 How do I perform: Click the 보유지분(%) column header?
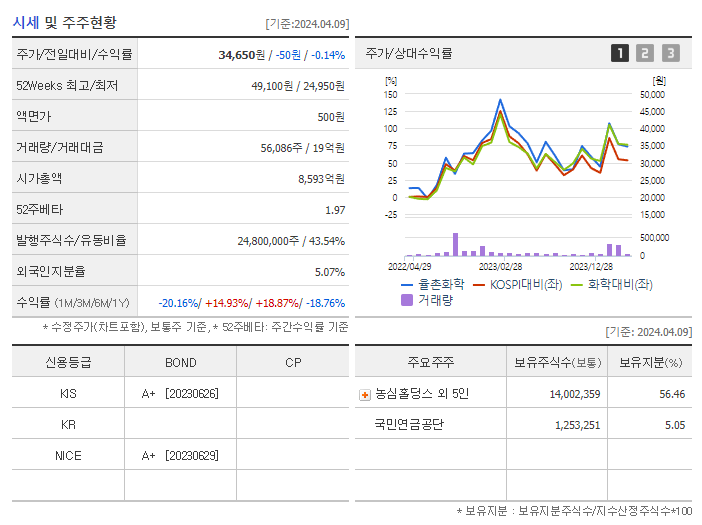(x=651, y=362)
